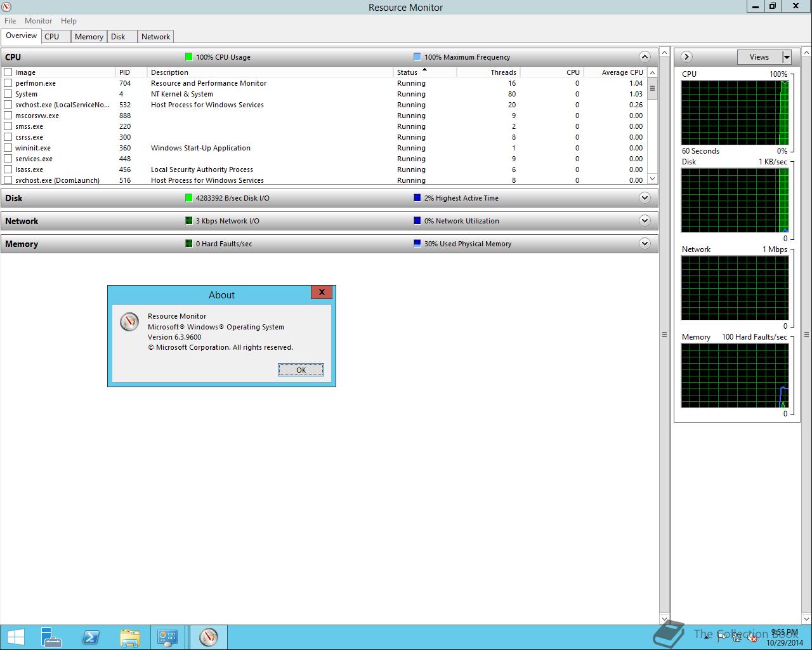Screen dimensions: 812x650
Task: Sort by the PID column
Action: (x=131, y=72)
